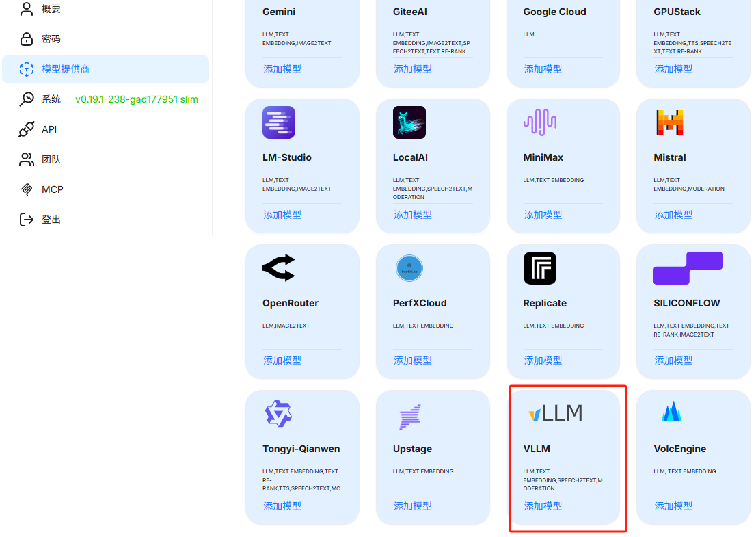Click the Mistral pixel logo
This screenshot has height=537, width=756.
[x=670, y=122]
